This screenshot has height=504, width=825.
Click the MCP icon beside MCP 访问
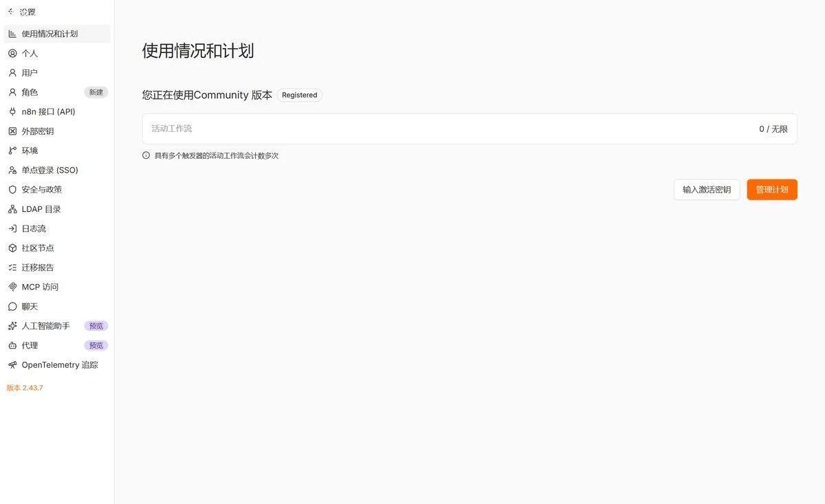click(x=12, y=287)
